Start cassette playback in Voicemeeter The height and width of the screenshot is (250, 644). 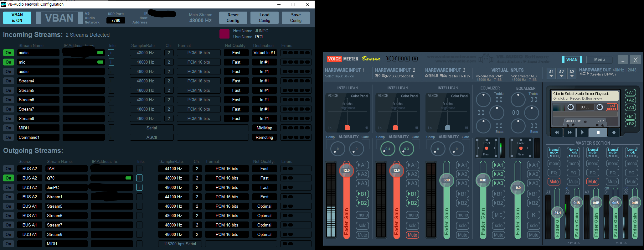[582, 132]
